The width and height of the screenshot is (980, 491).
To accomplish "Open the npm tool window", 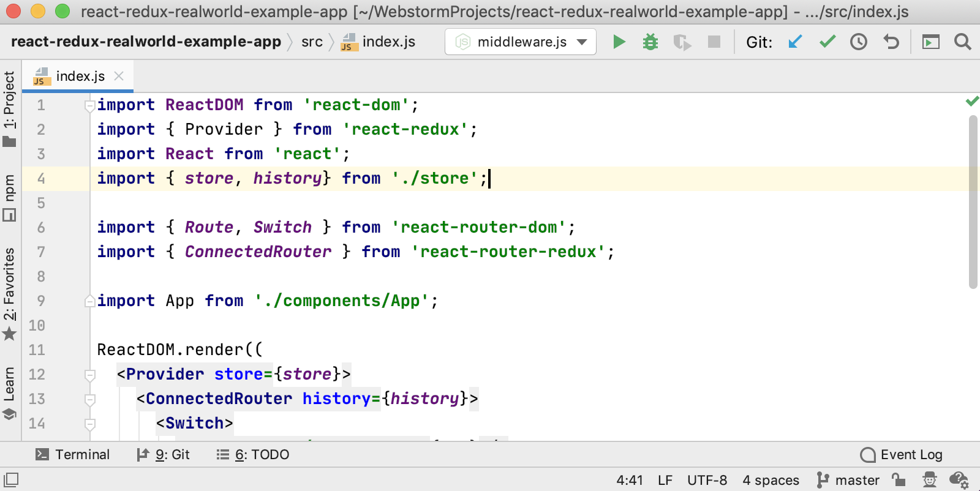I will 9,197.
